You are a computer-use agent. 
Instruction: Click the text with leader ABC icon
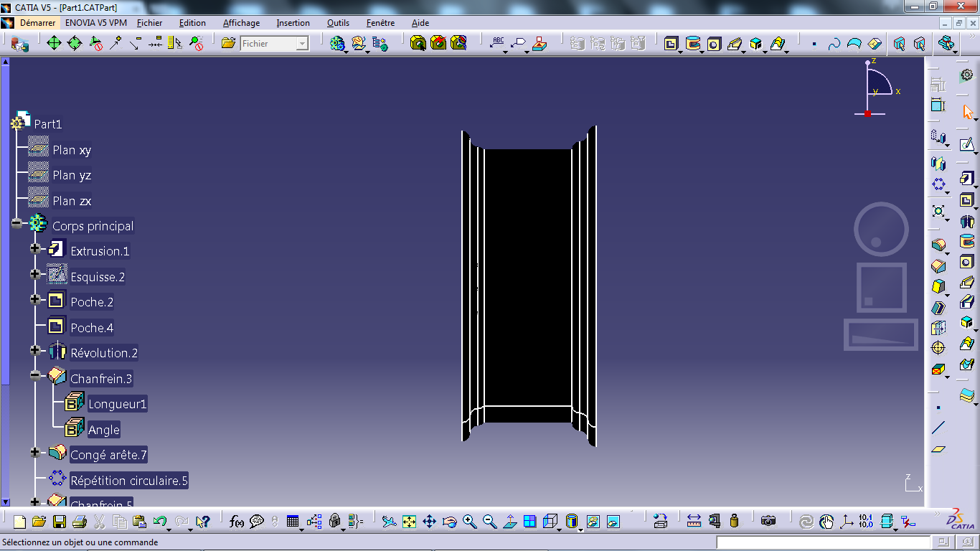[x=497, y=44]
